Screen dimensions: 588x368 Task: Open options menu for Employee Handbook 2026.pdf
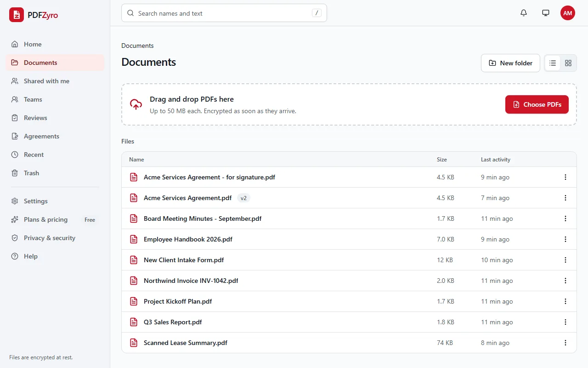[x=565, y=239]
